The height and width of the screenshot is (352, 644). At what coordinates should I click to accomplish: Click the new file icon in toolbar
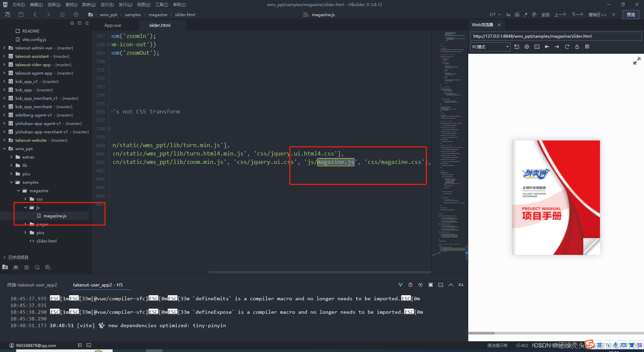(x=7, y=14)
